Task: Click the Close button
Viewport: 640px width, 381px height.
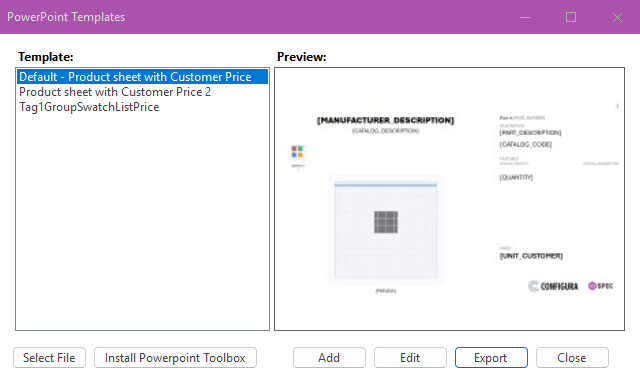Action: click(x=572, y=358)
